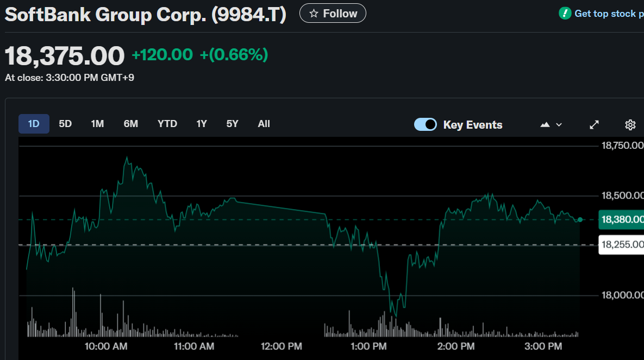Screen dimensions: 644x360
Task: Show the All time range
Action: coord(264,124)
